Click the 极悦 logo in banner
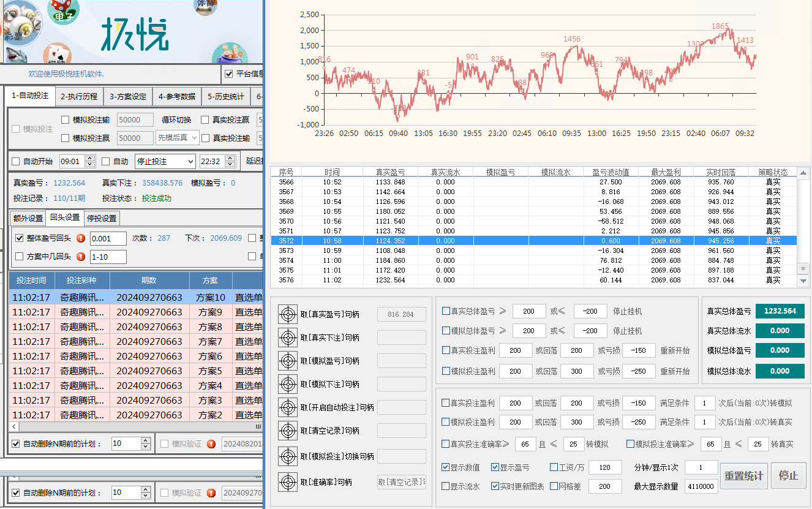Screen dimensions: 812x509 point(135,33)
